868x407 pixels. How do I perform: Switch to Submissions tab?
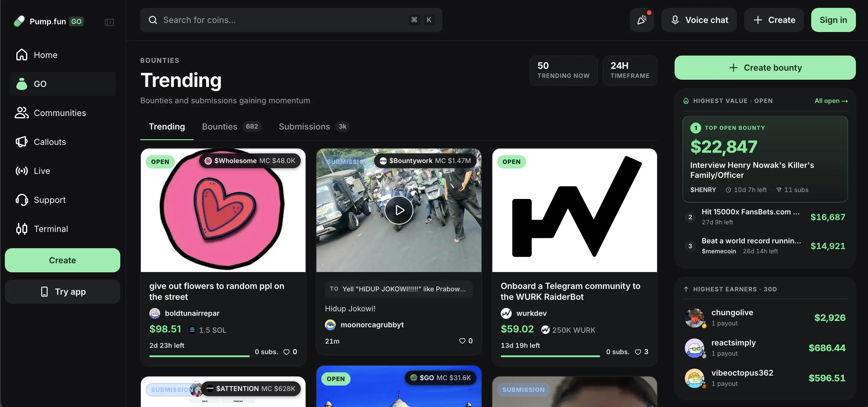[x=314, y=127]
